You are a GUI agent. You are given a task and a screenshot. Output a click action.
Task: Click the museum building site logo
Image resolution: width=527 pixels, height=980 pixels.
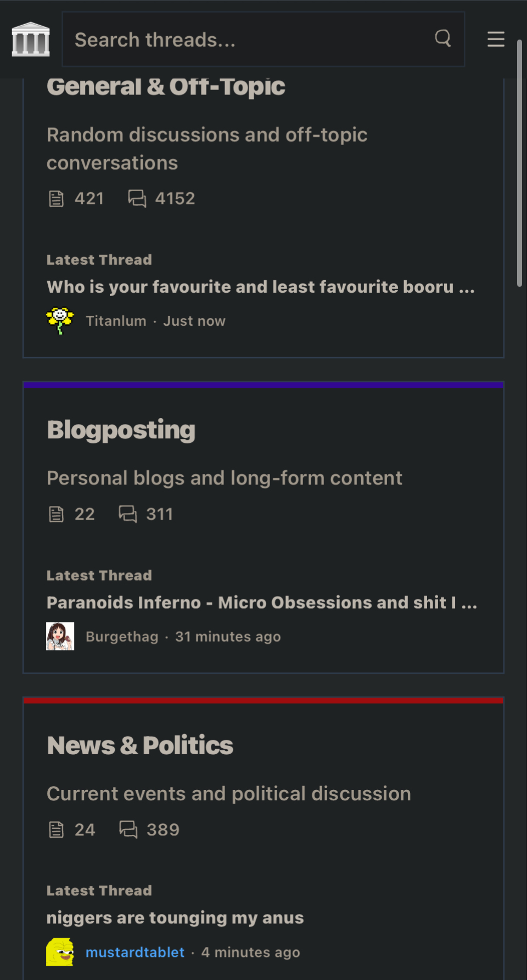31,39
